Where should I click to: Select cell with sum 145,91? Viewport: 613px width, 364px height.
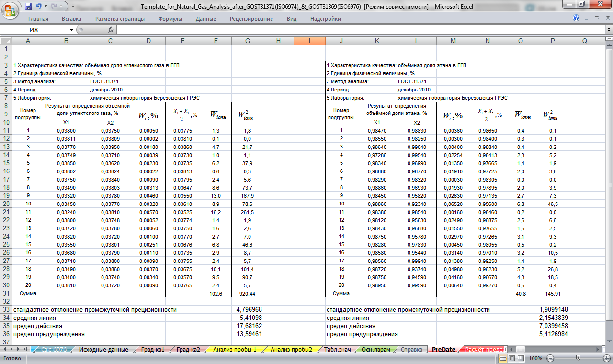pyautogui.click(x=553, y=293)
